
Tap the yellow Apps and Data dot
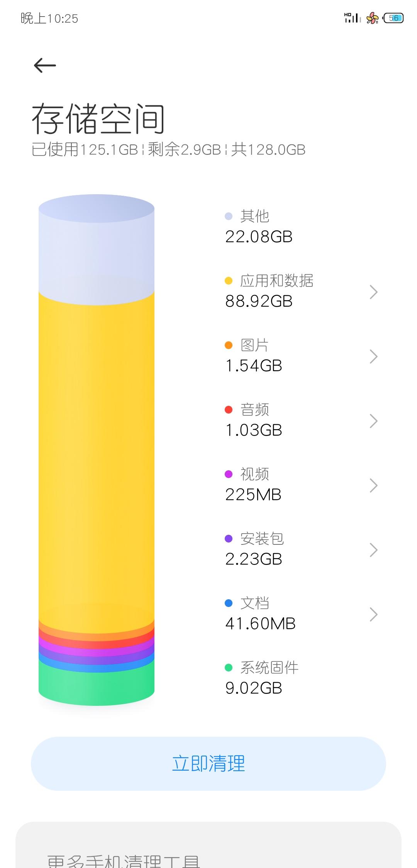[229, 281]
